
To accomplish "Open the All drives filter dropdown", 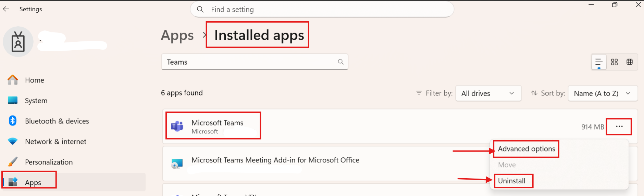I will pos(488,93).
